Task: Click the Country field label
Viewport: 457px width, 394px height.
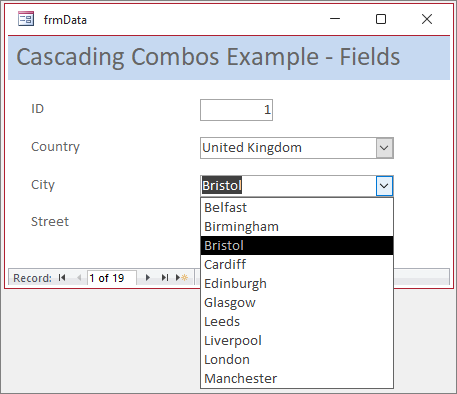Action: tap(55, 147)
